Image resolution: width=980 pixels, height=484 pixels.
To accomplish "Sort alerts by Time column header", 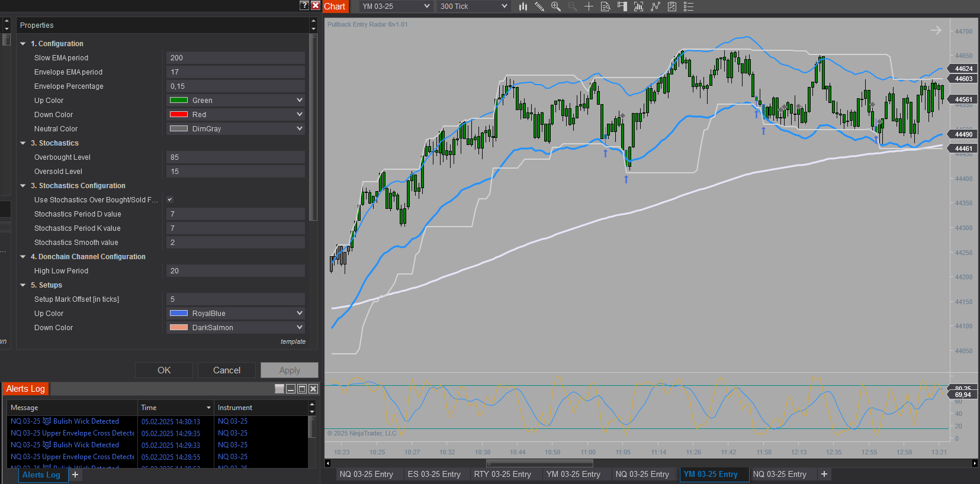I will point(175,408).
